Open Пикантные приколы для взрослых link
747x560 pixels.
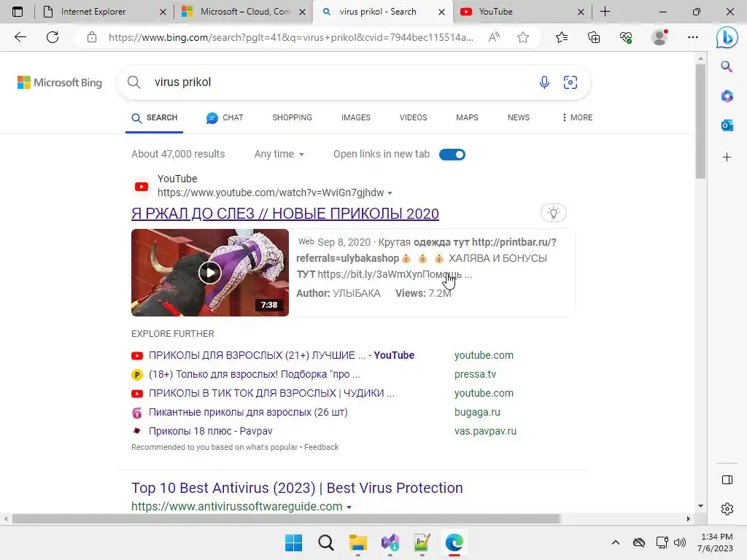[248, 413]
